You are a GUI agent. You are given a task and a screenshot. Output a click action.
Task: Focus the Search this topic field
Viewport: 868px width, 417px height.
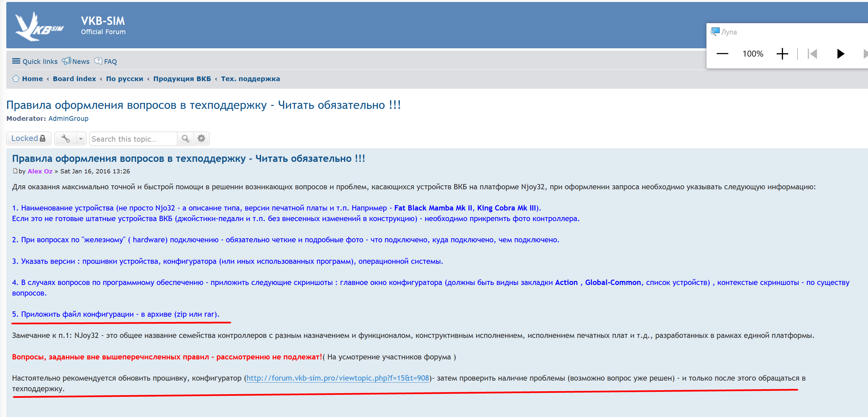(x=133, y=139)
